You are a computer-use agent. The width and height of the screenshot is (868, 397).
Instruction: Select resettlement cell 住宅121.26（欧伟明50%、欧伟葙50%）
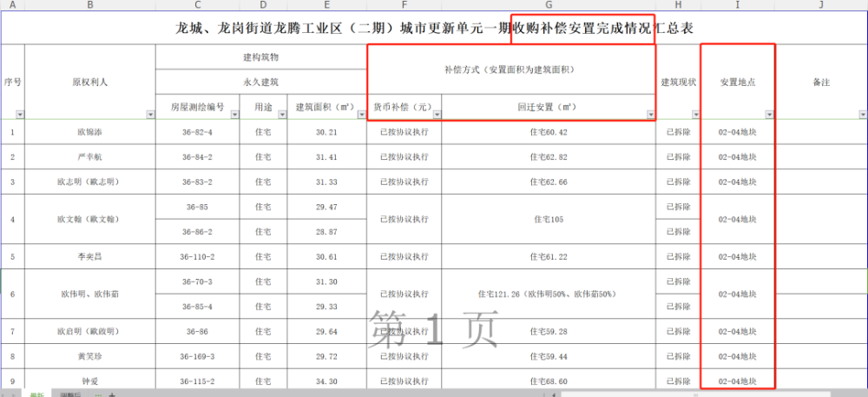(549, 294)
